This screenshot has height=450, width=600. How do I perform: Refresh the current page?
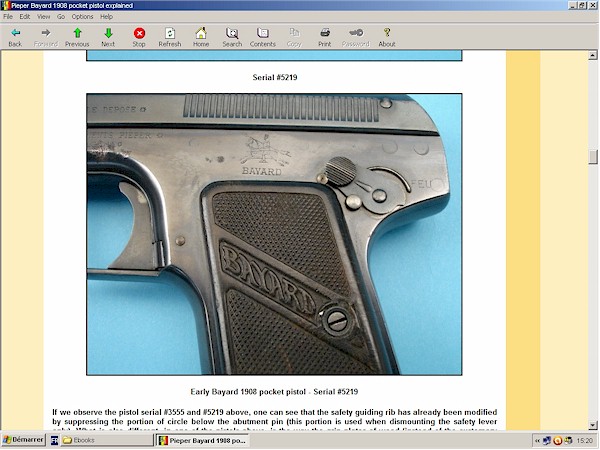170,37
